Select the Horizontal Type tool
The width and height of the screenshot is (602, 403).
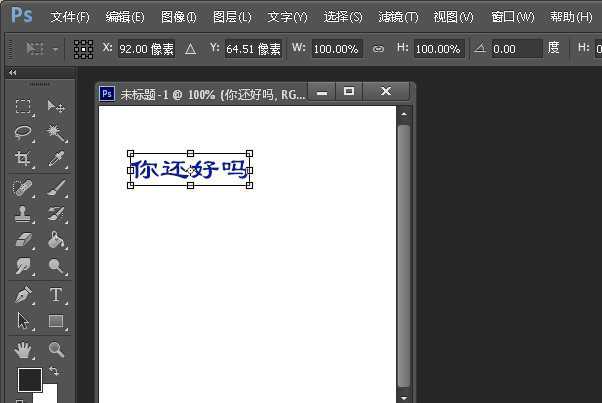pos(56,295)
